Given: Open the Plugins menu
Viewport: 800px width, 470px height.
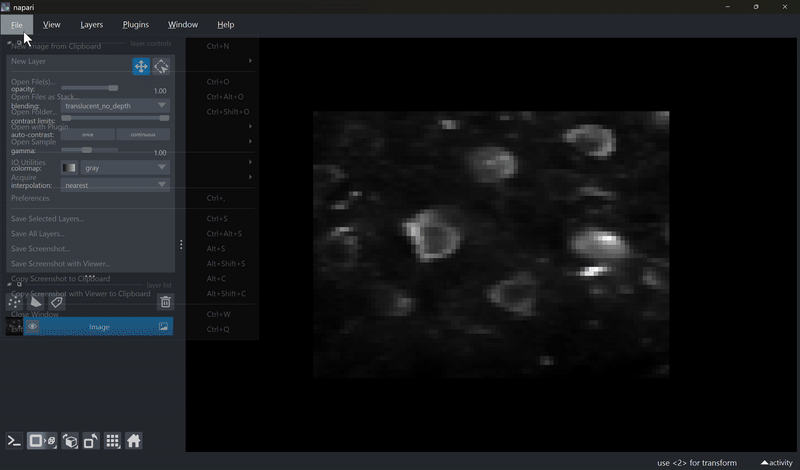Looking at the screenshot, I should tap(135, 24).
